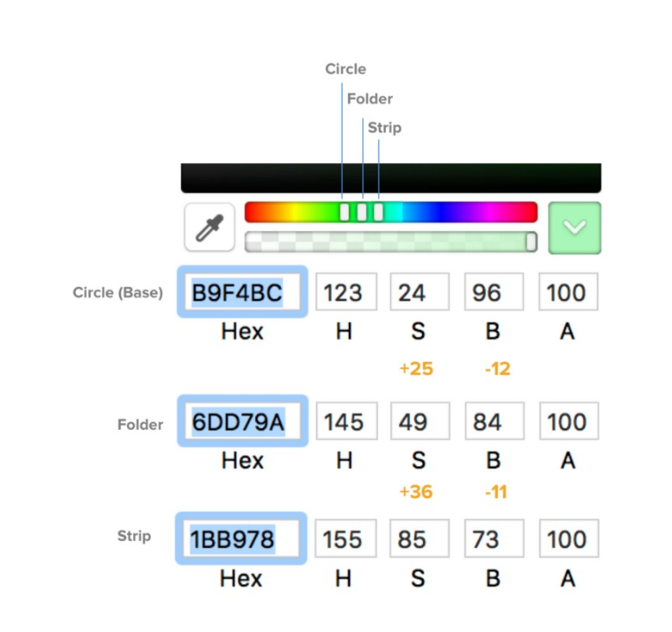
Task: Click the 'Circle' annotation label above slider
Action: 345,69
